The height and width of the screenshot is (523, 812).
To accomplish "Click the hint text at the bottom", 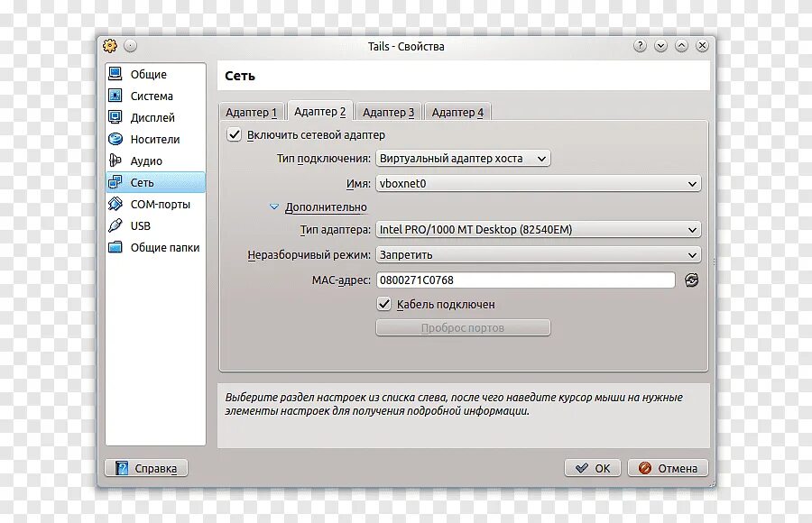I will coord(454,404).
